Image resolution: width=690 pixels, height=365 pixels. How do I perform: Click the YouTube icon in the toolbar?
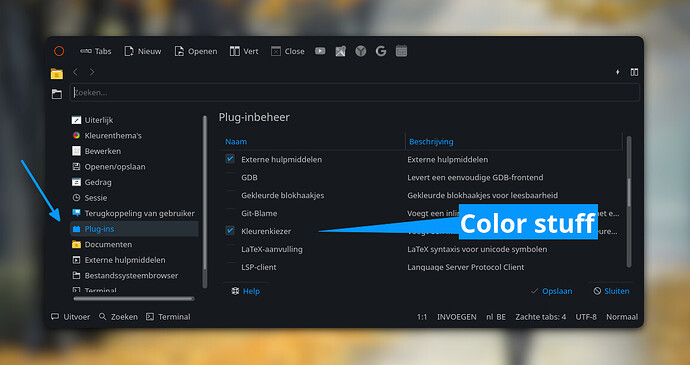point(320,51)
